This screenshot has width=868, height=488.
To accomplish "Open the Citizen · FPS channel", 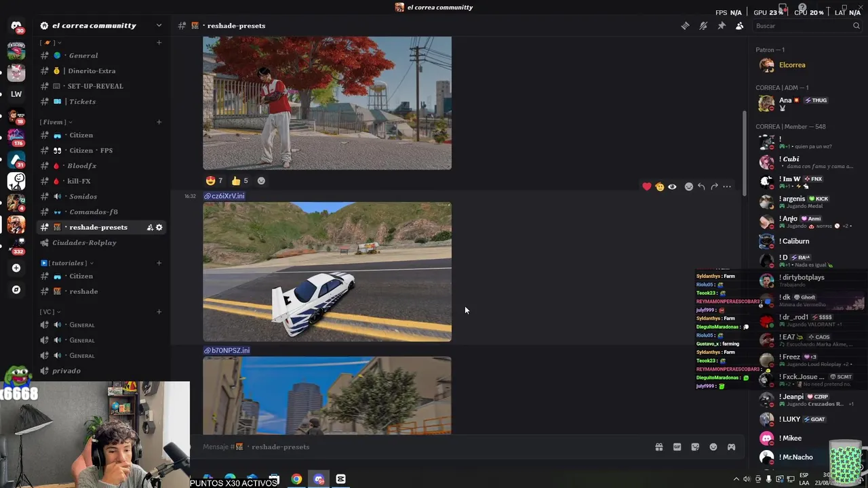I will coord(102,150).
